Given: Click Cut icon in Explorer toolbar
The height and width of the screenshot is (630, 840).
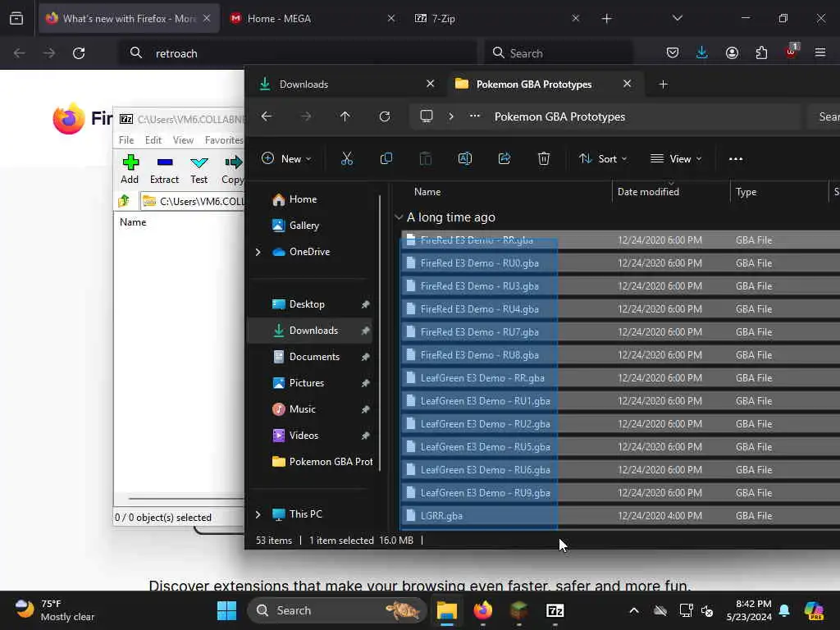Looking at the screenshot, I should click(347, 158).
